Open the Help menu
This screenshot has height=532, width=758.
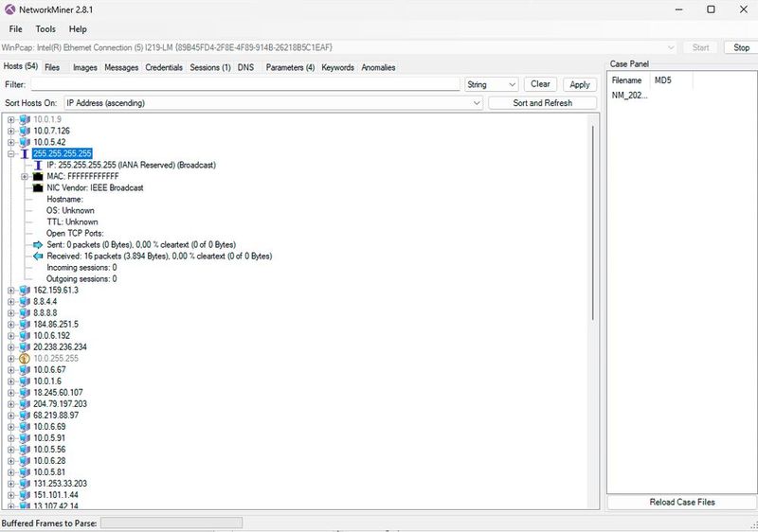coord(78,29)
